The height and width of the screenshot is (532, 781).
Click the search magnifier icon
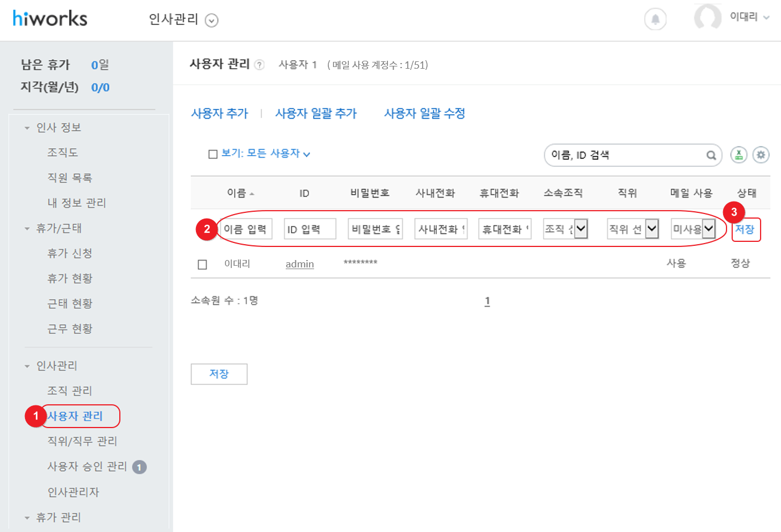(x=711, y=156)
